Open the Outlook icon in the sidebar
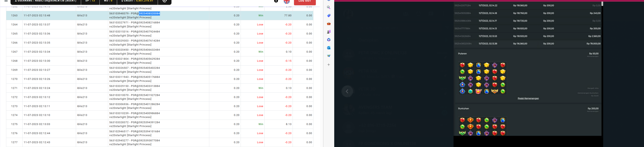This screenshot has width=644, height=147. click(x=329, y=48)
